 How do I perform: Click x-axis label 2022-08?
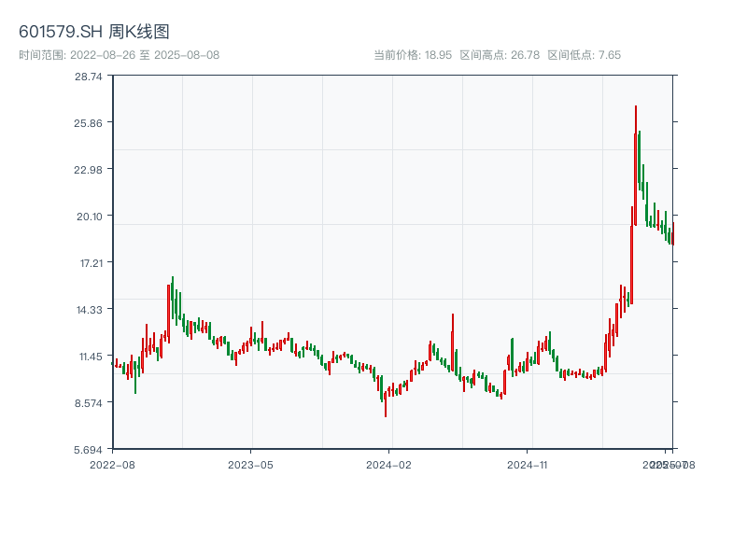coord(112,465)
